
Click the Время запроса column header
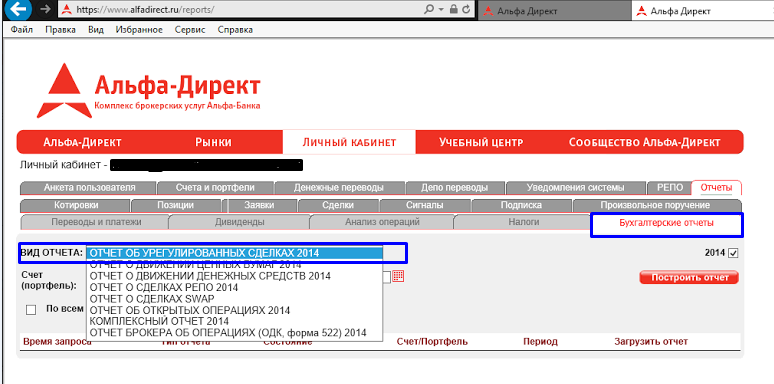coord(57,342)
